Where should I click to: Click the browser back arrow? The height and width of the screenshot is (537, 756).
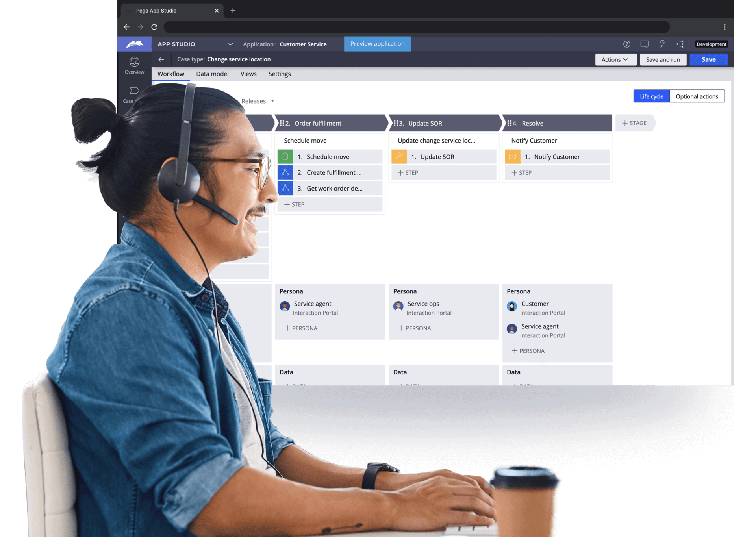click(126, 27)
